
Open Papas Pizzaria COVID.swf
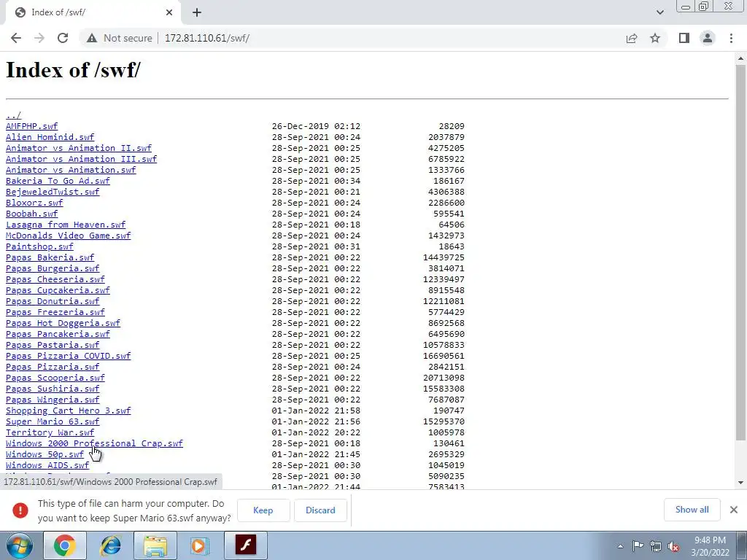[x=68, y=356]
